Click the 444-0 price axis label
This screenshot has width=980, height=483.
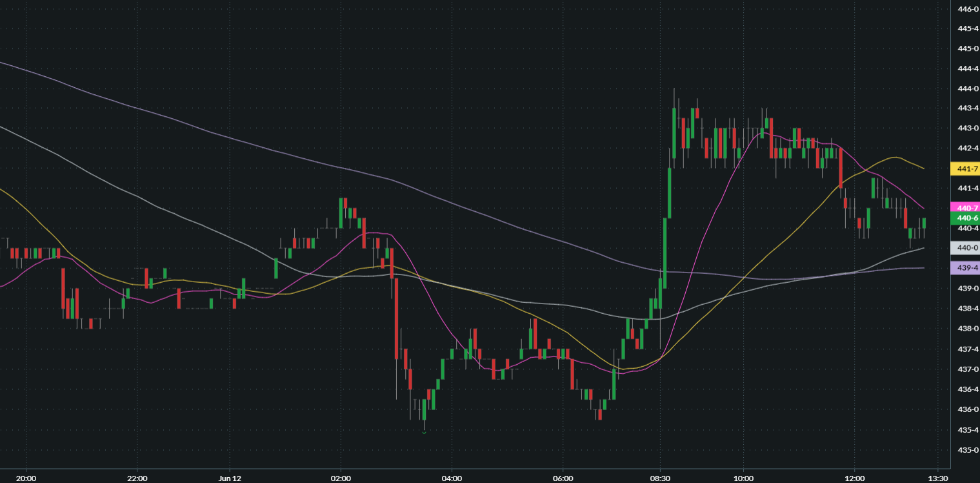pyautogui.click(x=968, y=88)
